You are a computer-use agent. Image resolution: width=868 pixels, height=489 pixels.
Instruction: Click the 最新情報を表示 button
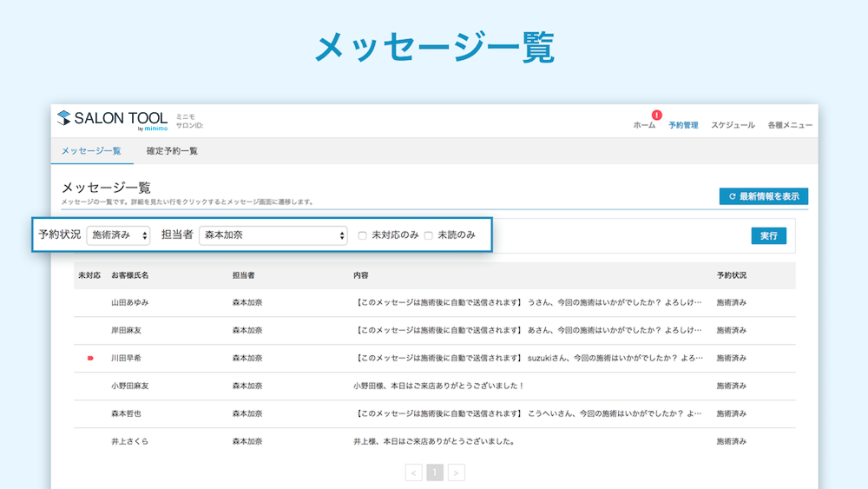click(x=763, y=196)
